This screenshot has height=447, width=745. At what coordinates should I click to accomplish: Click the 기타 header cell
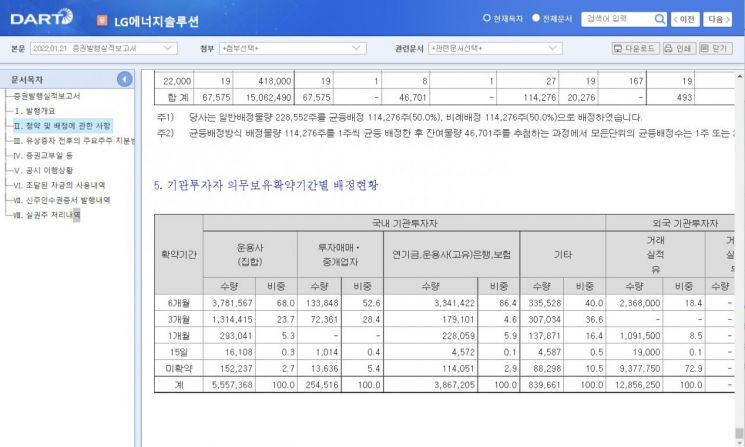tap(563, 255)
